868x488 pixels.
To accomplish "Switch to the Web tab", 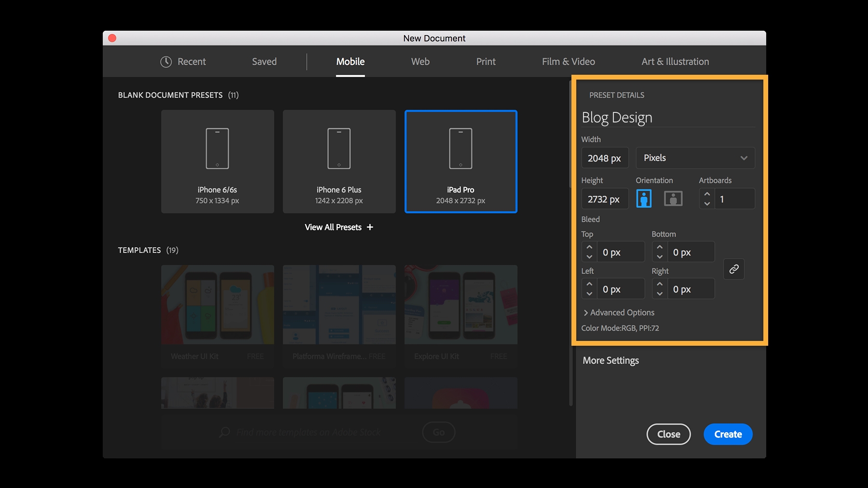I will 420,61.
